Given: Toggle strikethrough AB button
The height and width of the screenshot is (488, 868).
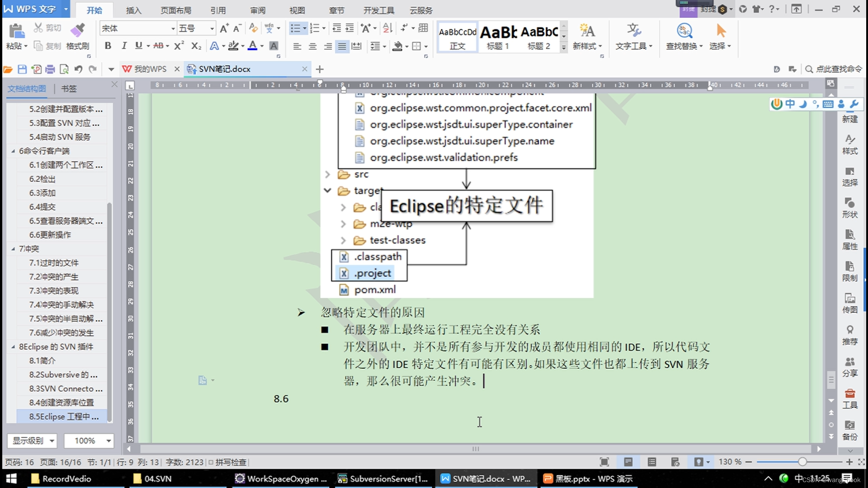Looking at the screenshot, I should click(158, 46).
